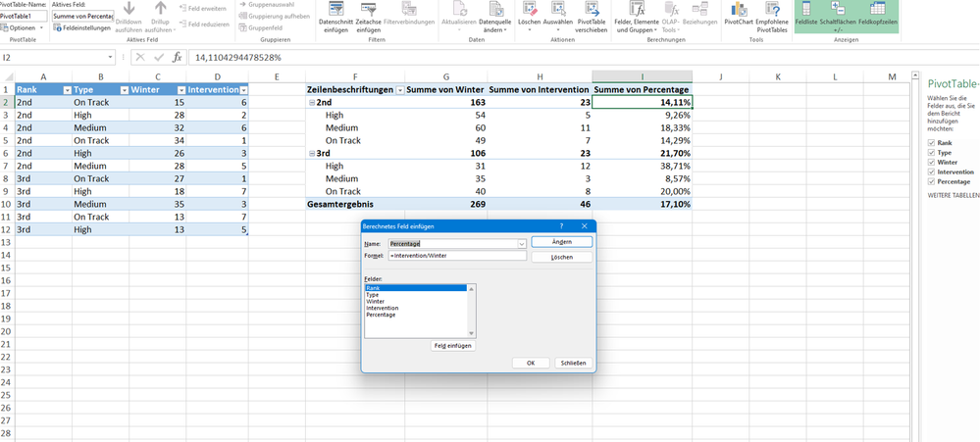The image size is (980, 442).
Task: Click Feld reduzieren
Action: point(204,25)
